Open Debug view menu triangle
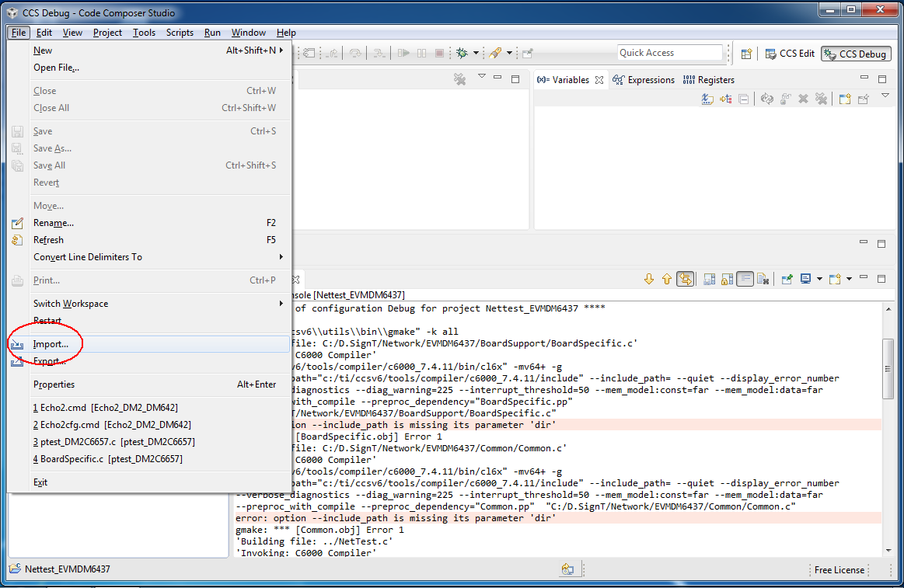Image resolution: width=904 pixels, height=588 pixels. 482,76
